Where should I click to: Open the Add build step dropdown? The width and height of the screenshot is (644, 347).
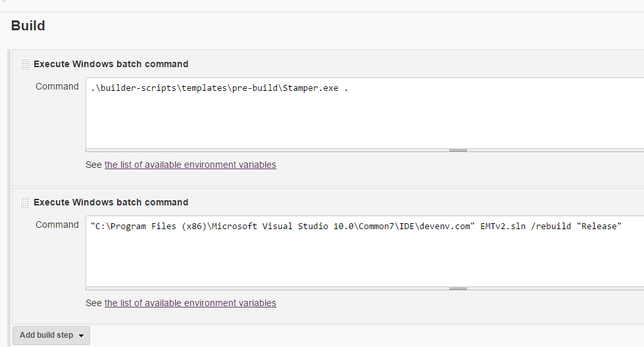pos(51,335)
